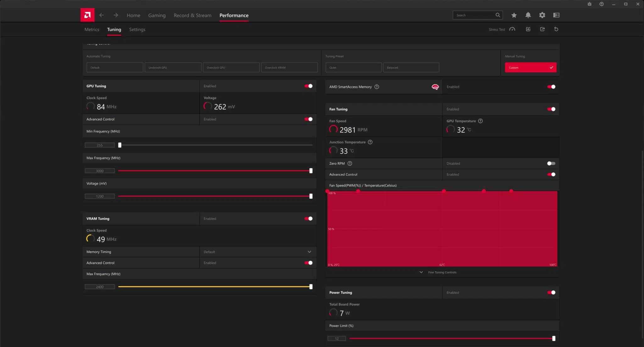The image size is (644, 347).
Task: Click the search magnifier icon
Action: pyautogui.click(x=498, y=15)
